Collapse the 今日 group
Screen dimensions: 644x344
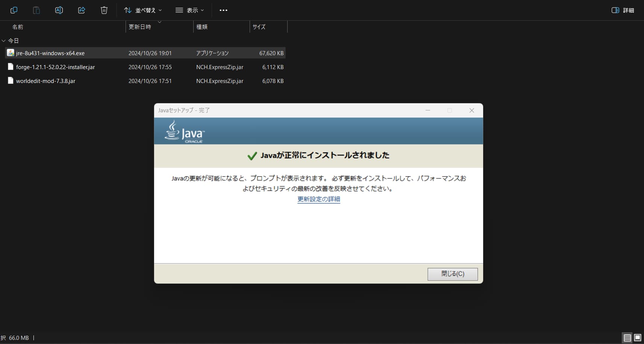point(4,41)
